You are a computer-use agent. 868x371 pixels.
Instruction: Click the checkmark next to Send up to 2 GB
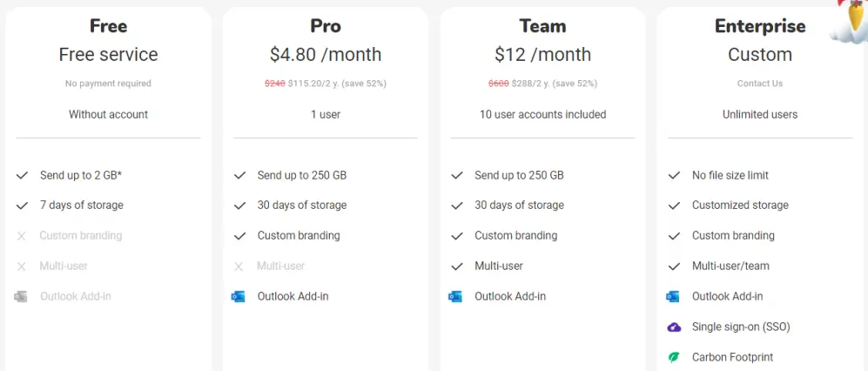pyautogui.click(x=22, y=175)
